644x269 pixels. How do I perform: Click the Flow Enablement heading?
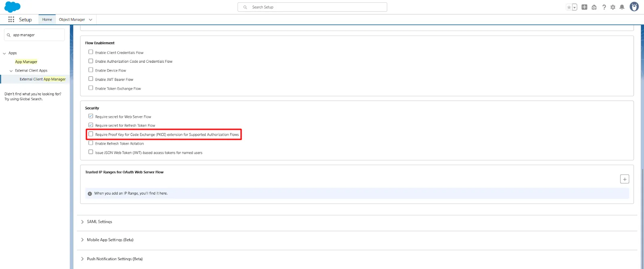click(x=100, y=43)
